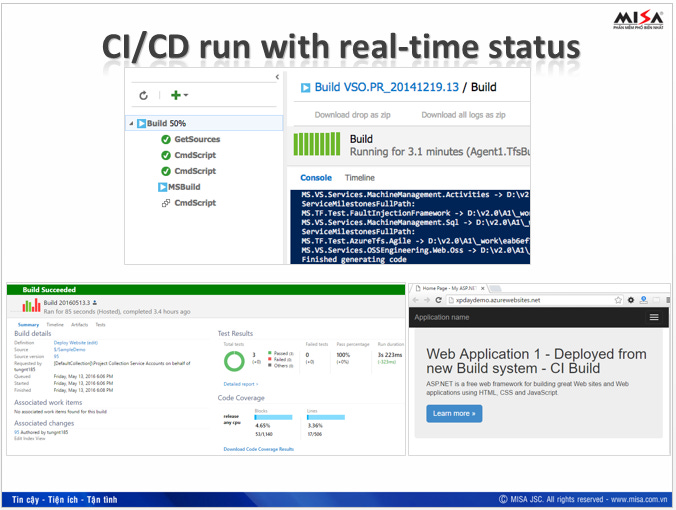Click the Application name brand link
The width and height of the screenshot is (676, 510).
441,317
